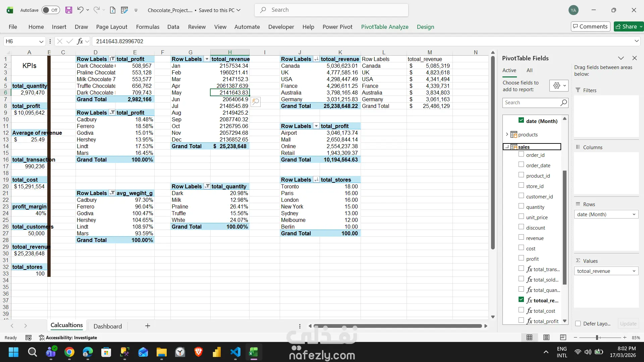644x362 pixels.
Task: Click the previous sheet navigation arrow
Action: click(12, 326)
